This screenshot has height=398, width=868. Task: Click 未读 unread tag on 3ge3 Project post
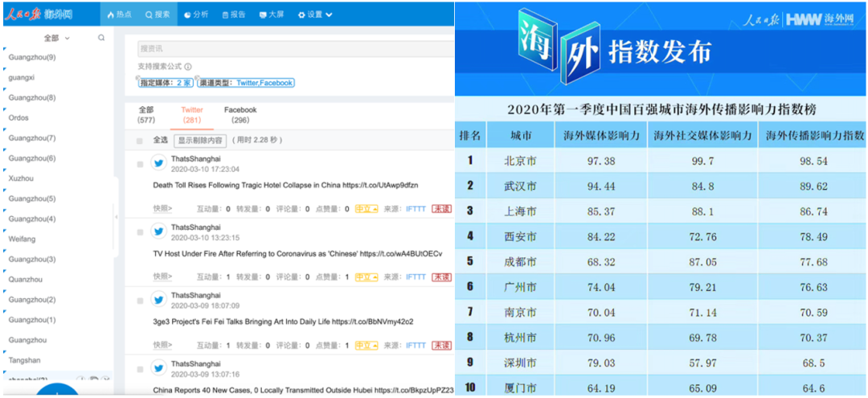click(x=441, y=346)
